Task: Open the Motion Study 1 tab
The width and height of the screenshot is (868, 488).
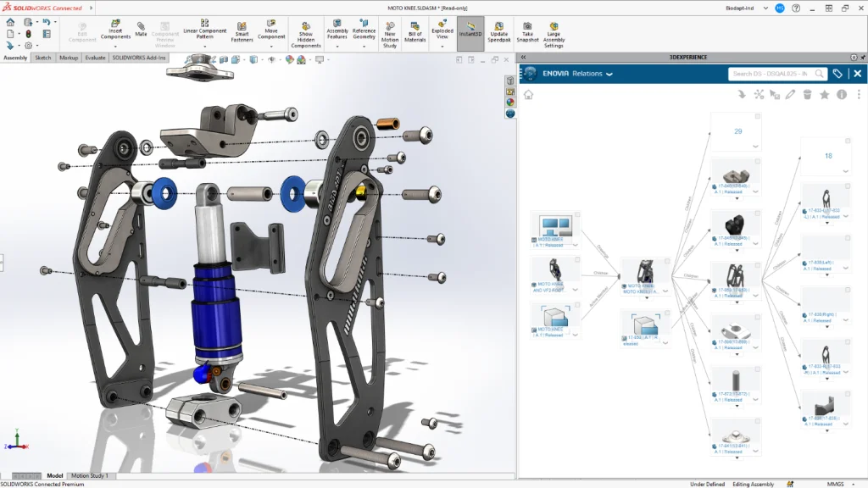Action: point(90,475)
